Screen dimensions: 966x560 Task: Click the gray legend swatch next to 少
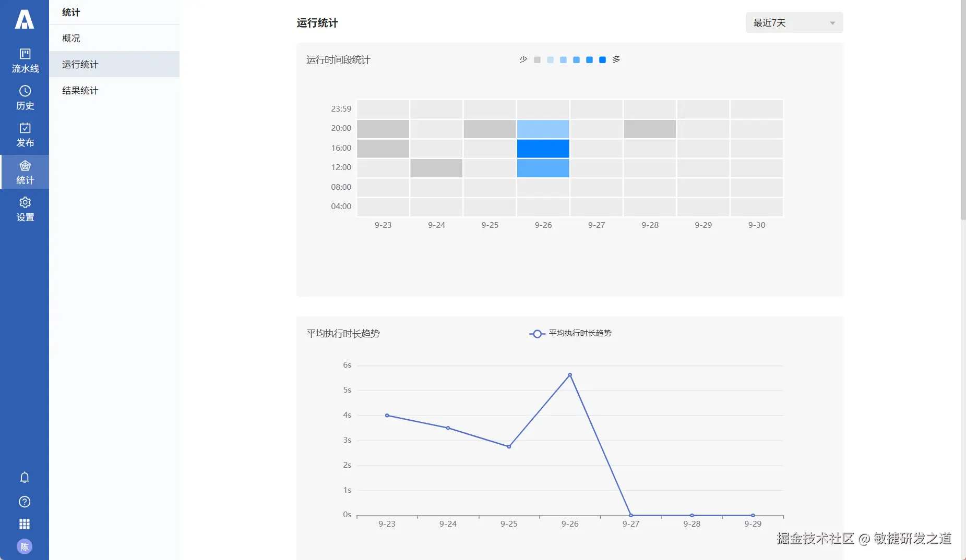[x=537, y=60]
